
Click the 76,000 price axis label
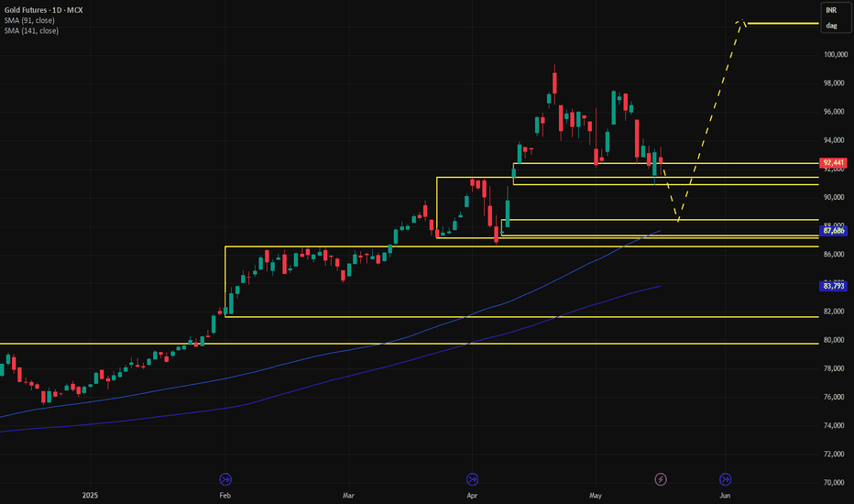coord(835,397)
